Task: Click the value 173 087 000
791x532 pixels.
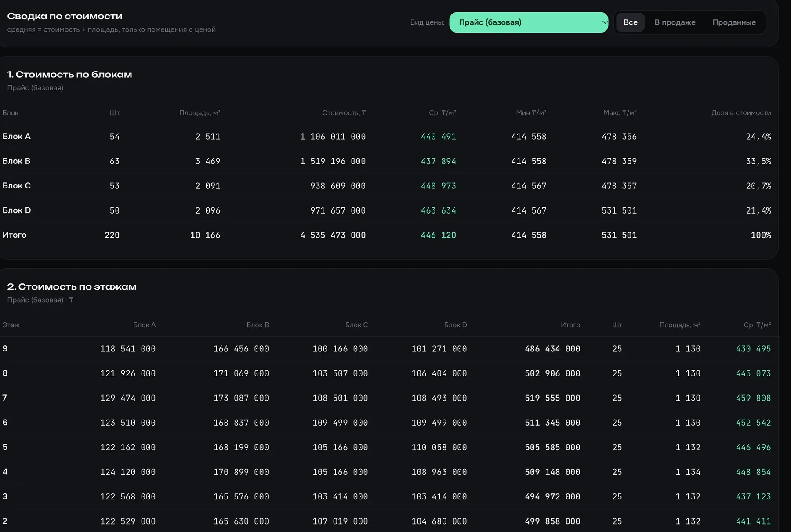Action: click(241, 398)
